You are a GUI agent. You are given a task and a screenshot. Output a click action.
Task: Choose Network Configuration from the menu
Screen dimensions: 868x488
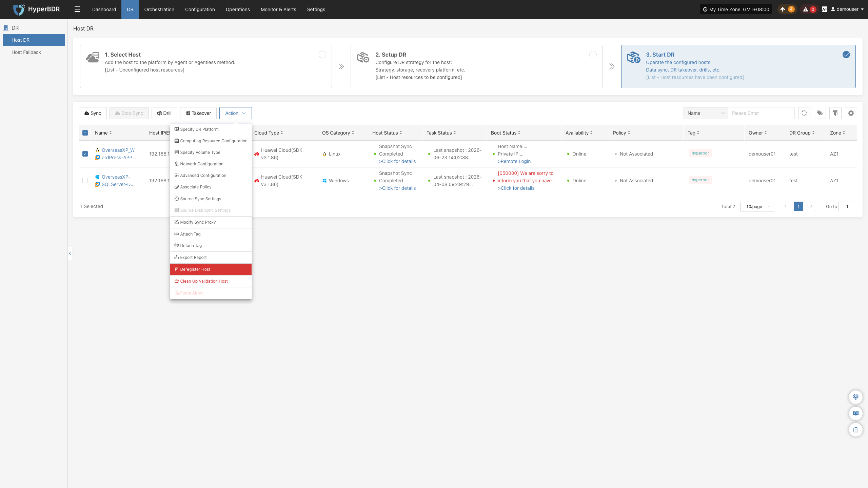click(x=211, y=164)
